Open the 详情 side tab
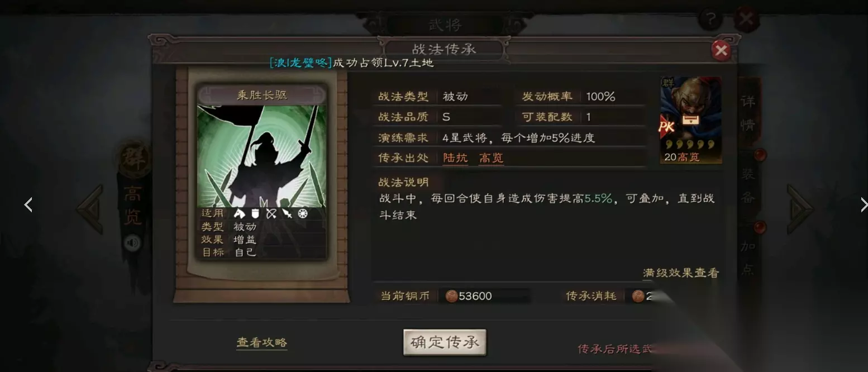Viewport: 868px width, 372px height. pos(747,113)
